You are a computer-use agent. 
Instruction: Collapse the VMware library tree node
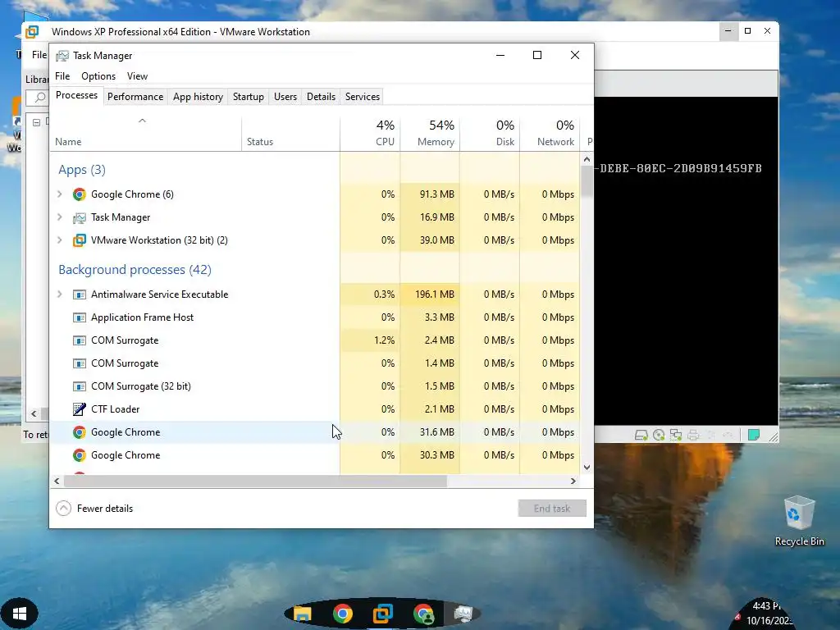36,123
